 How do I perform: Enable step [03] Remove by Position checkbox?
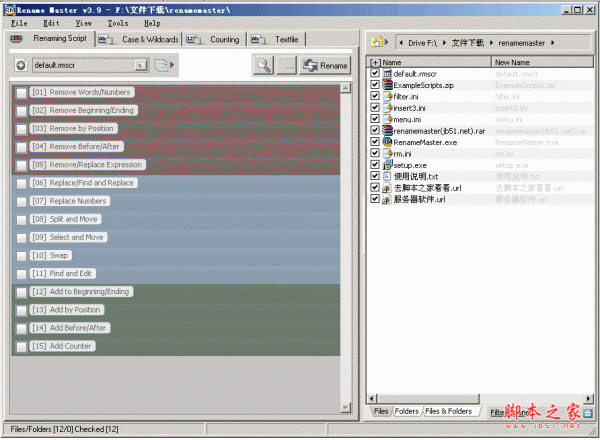click(21, 129)
